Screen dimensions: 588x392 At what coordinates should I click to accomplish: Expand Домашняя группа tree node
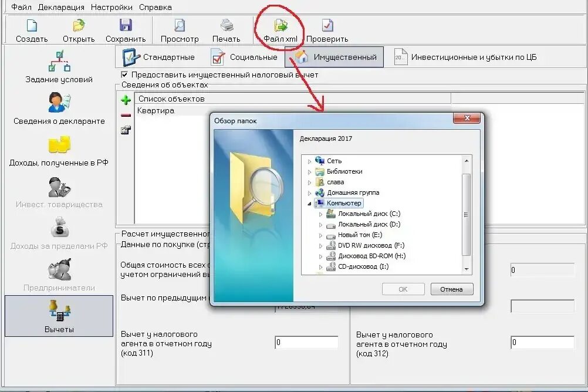(x=309, y=193)
